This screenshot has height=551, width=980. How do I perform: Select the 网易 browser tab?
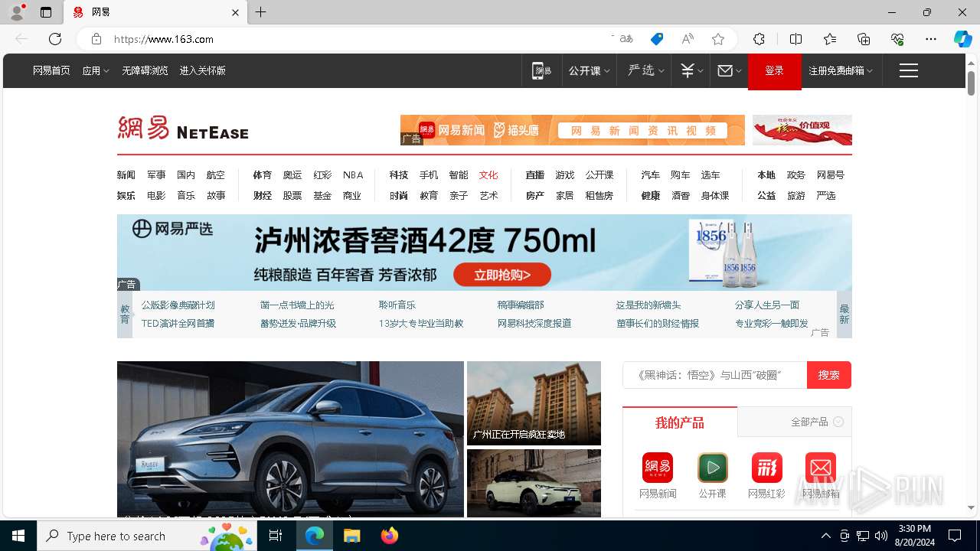(155, 12)
